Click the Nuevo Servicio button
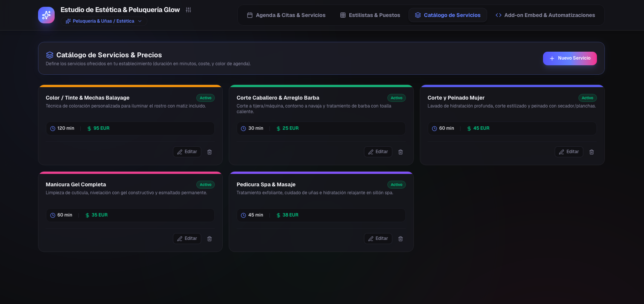Image resolution: width=644 pixels, height=304 pixels. [x=570, y=58]
